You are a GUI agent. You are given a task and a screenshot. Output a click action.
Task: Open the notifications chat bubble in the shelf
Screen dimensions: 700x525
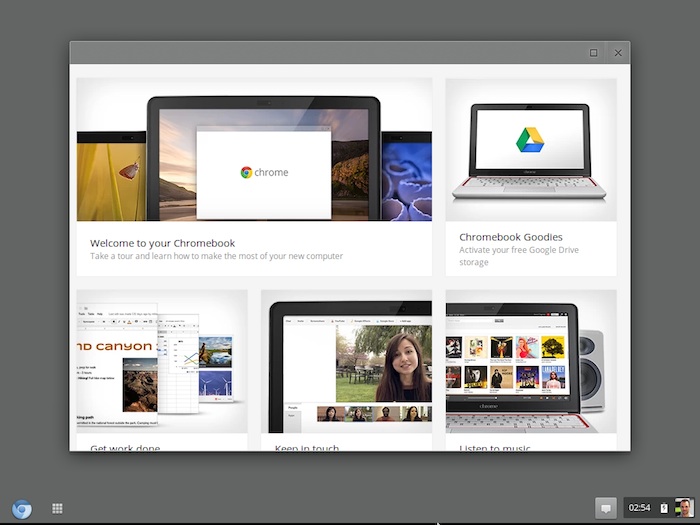coord(606,508)
